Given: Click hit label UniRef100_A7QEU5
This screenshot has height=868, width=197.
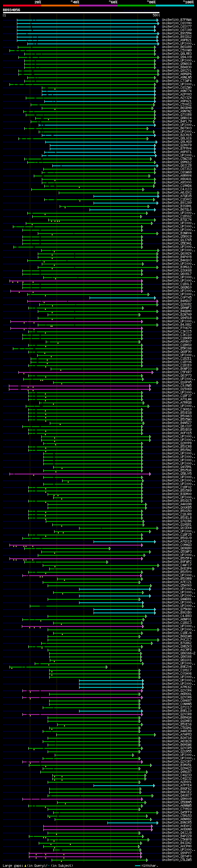Looking at the screenshot, I should point(177,196).
